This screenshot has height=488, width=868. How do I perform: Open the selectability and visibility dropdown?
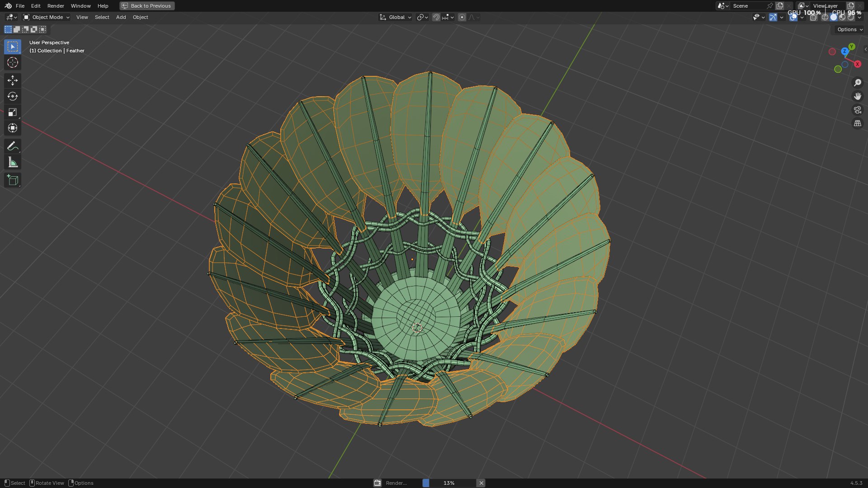click(x=759, y=17)
